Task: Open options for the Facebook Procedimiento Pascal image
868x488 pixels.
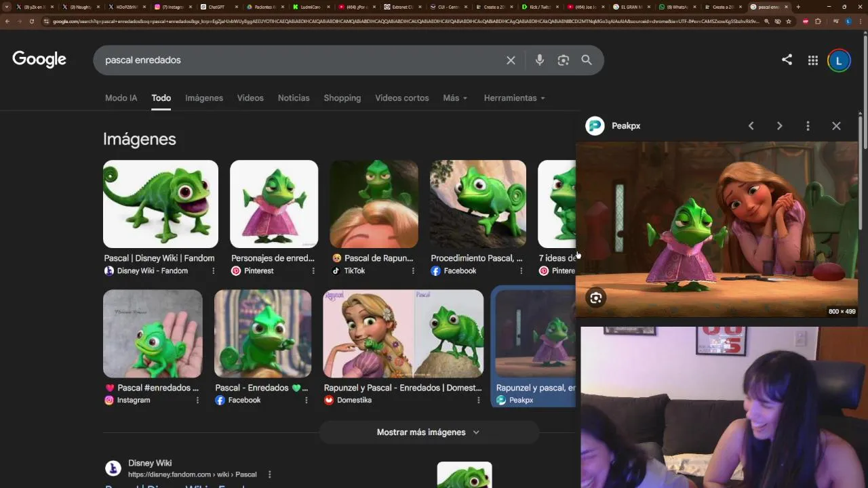Action: pos(521,271)
